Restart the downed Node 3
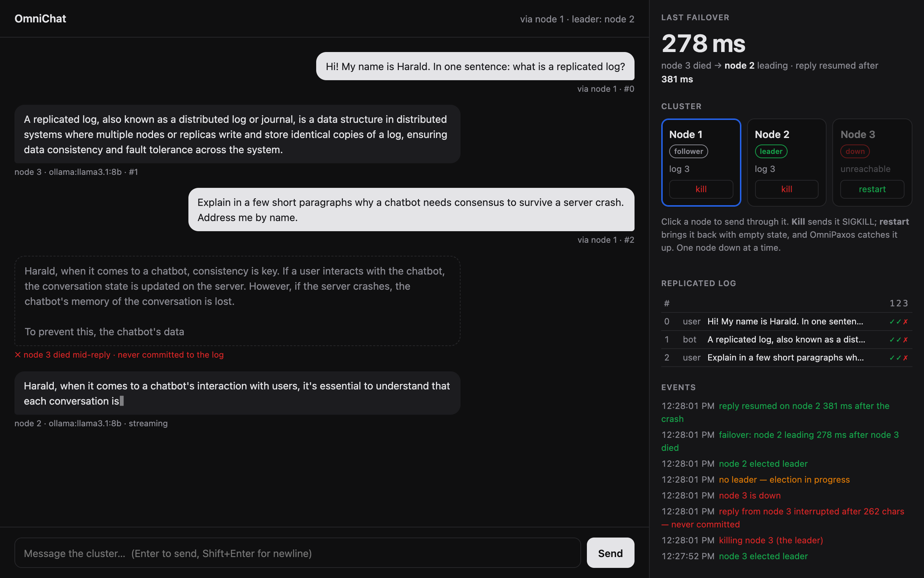Viewport: 924px width, 578px height. [872, 189]
